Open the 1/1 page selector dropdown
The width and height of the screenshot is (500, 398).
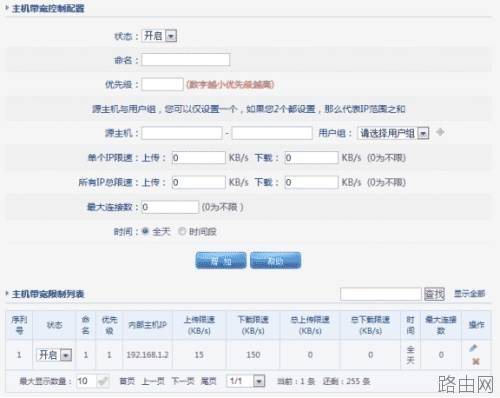point(246,381)
